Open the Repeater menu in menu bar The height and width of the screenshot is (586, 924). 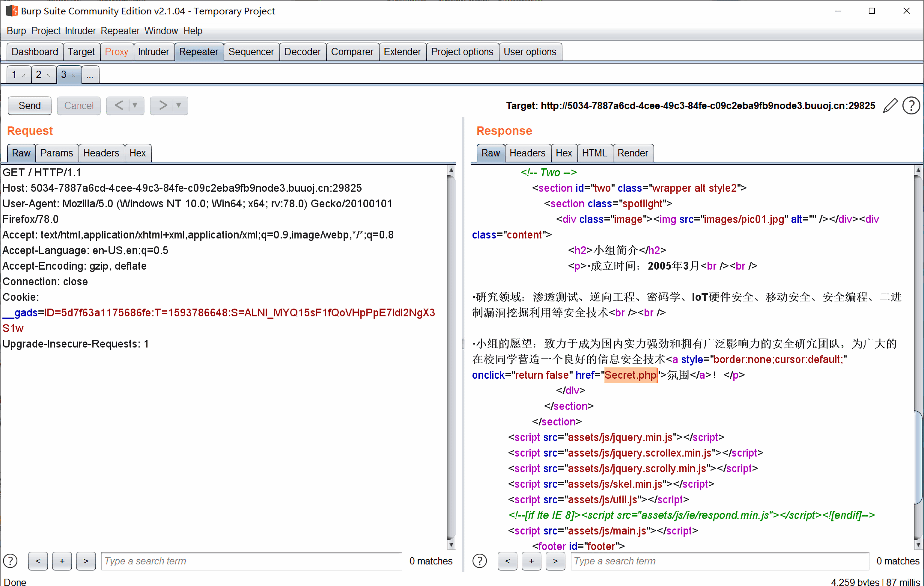[x=120, y=31]
